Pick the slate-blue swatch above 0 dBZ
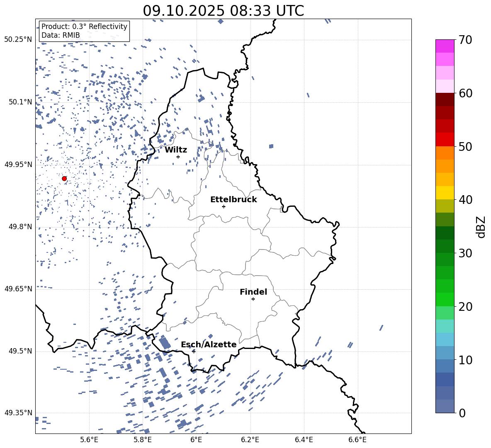The height and width of the screenshot is (448, 491). 445,406
